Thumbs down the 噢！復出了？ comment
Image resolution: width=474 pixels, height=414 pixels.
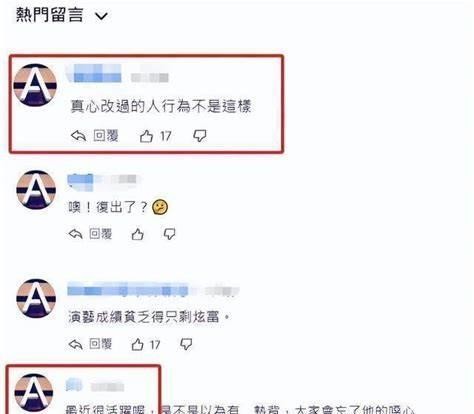pos(170,234)
